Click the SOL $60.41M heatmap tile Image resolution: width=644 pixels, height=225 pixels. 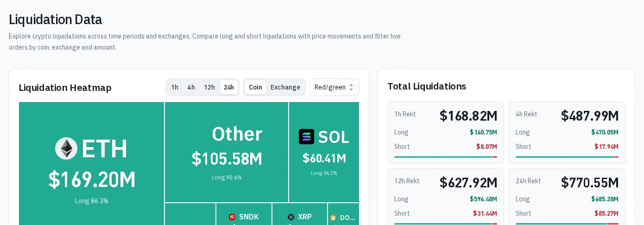pos(324,152)
